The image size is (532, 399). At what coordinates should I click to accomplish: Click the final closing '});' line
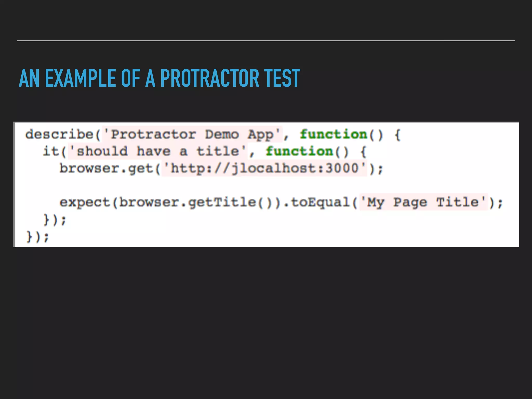coord(37,237)
